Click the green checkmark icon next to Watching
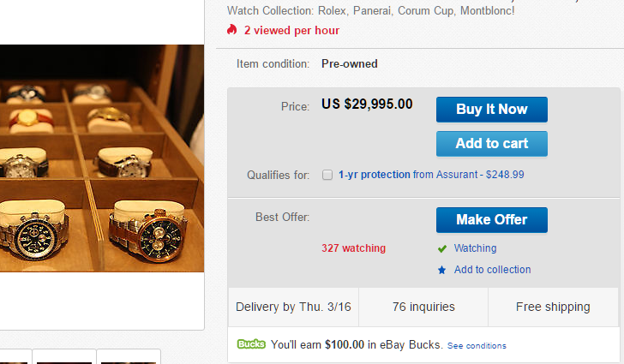This screenshot has height=364, width=624. [x=442, y=248]
